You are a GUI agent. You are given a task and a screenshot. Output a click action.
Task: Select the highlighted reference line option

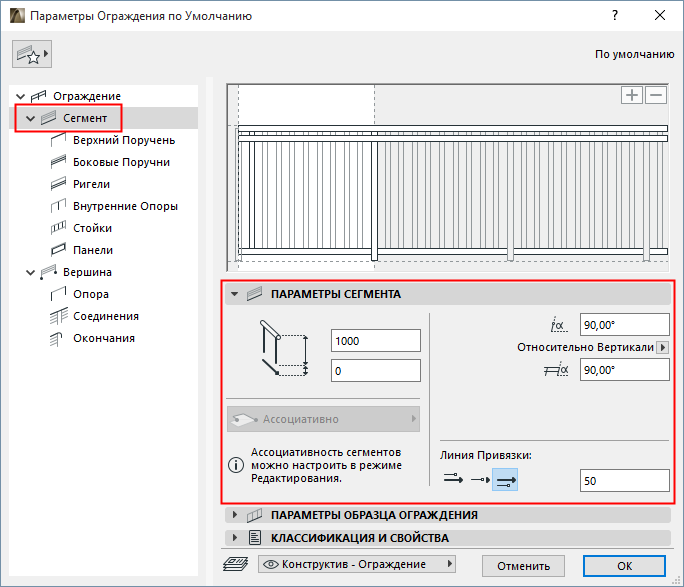[x=505, y=480]
